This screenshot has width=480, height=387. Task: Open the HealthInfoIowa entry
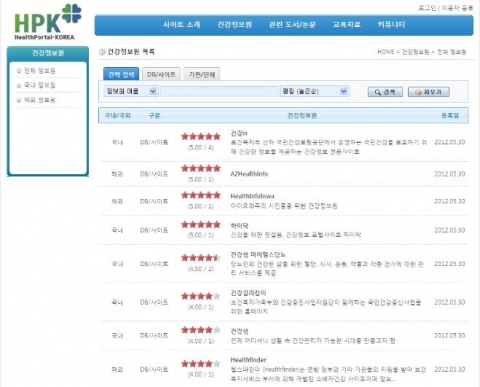[252, 196]
